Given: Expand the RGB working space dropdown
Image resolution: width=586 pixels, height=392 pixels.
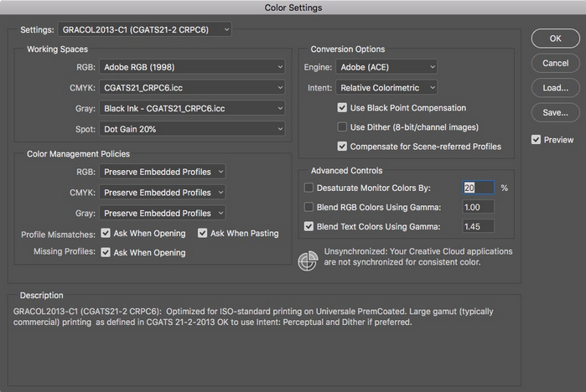Looking at the screenshot, I should click(x=192, y=66).
